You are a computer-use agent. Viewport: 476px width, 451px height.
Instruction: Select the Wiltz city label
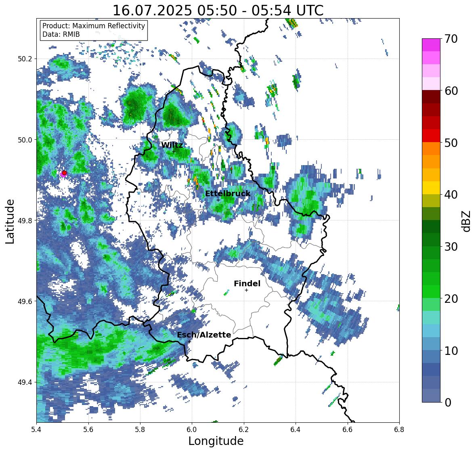172,145
